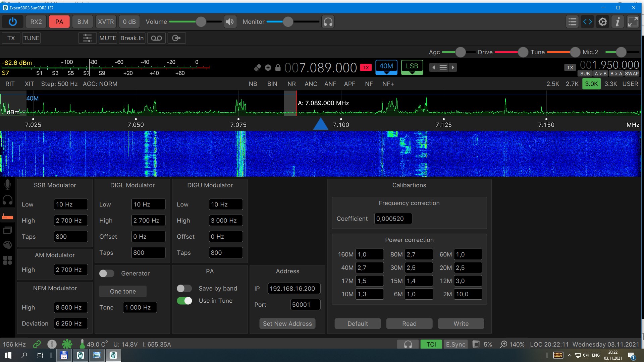
Task: Select the 2.7K filter bandwidth
Action: 572,84
